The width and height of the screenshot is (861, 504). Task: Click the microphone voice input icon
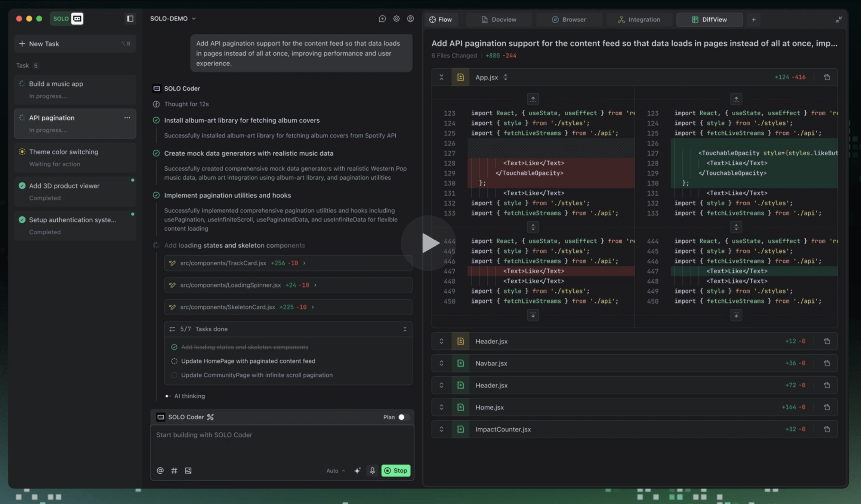(x=372, y=470)
